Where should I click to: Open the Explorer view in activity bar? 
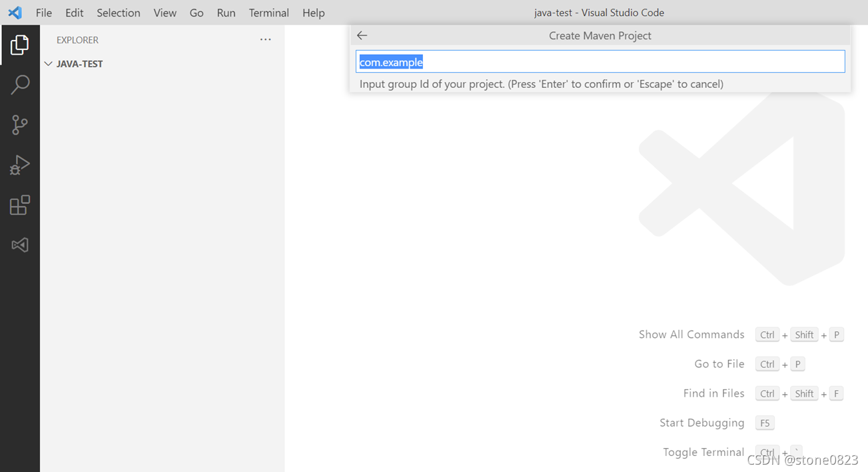click(x=20, y=45)
